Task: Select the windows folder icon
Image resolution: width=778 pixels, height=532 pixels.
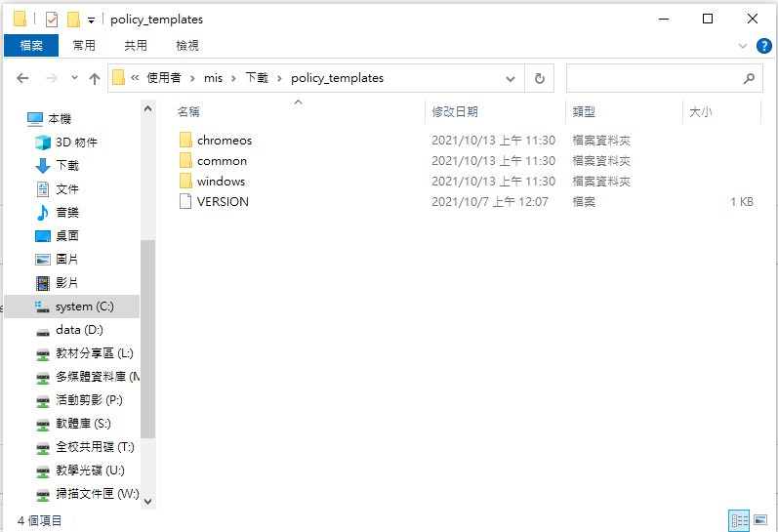Action: [x=185, y=182]
